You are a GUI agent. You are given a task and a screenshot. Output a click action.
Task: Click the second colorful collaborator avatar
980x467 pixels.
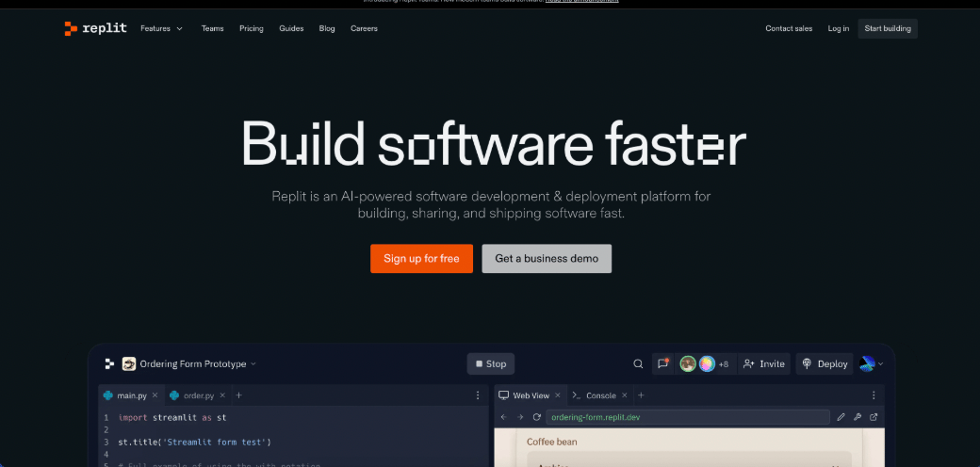click(707, 364)
